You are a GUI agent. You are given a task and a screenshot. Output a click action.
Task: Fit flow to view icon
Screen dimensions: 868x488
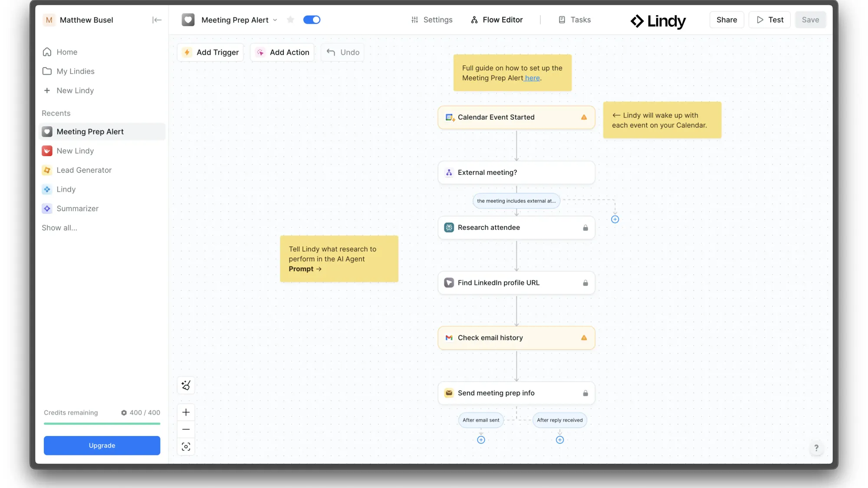[186, 447]
